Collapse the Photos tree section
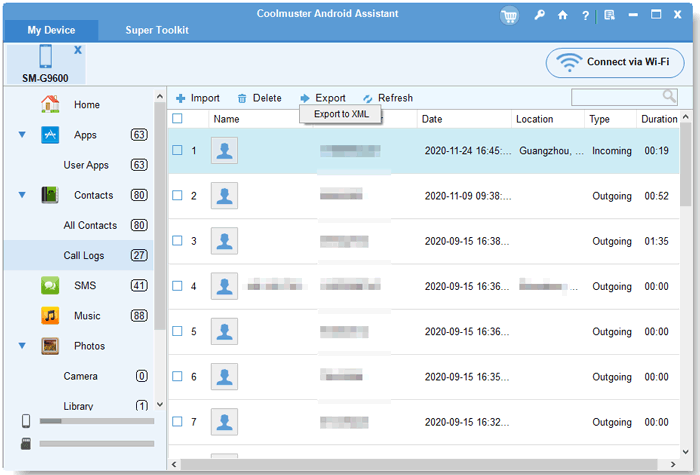The height and width of the screenshot is (475, 700). 22,346
